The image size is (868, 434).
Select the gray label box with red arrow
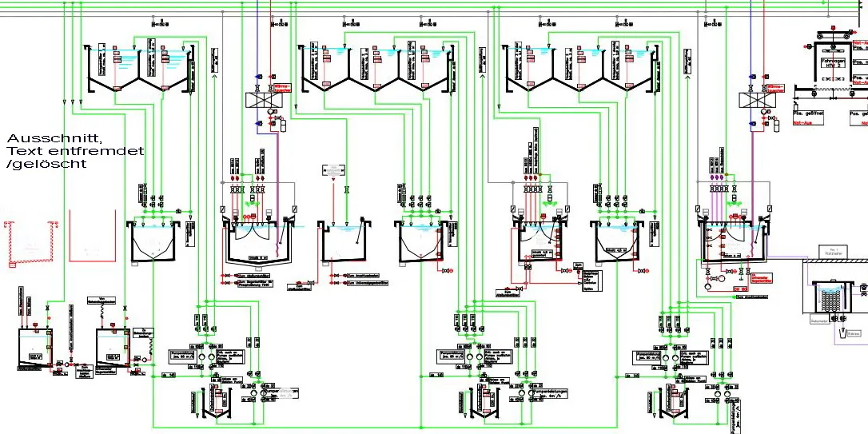(x=333, y=169)
